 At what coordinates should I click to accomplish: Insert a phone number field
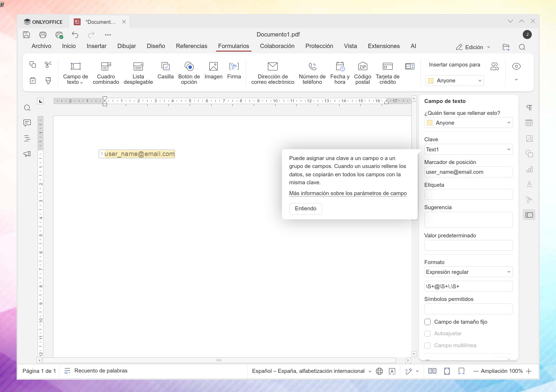pyautogui.click(x=312, y=72)
